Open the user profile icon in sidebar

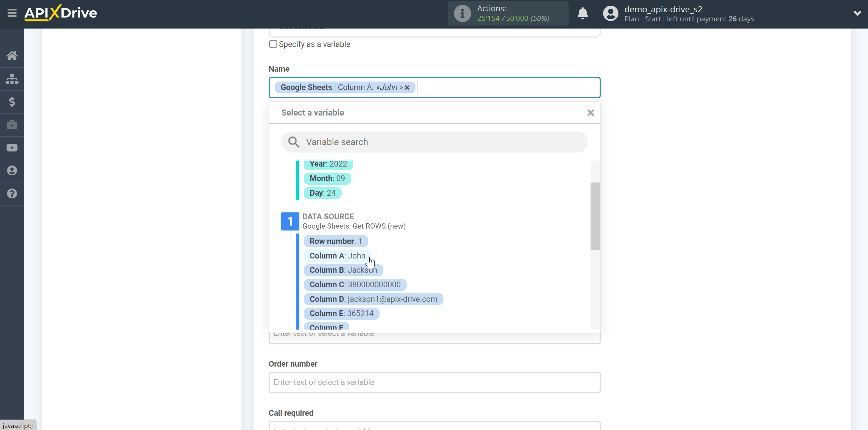tap(12, 170)
